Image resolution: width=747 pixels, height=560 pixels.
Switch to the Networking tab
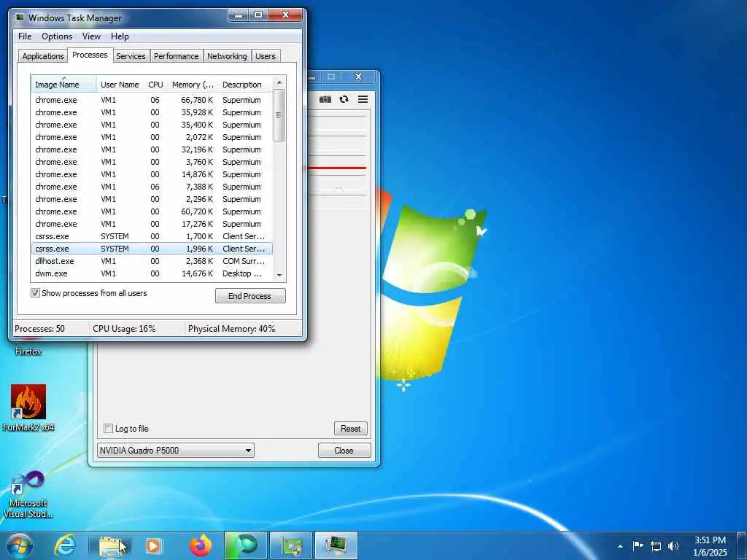coord(227,56)
